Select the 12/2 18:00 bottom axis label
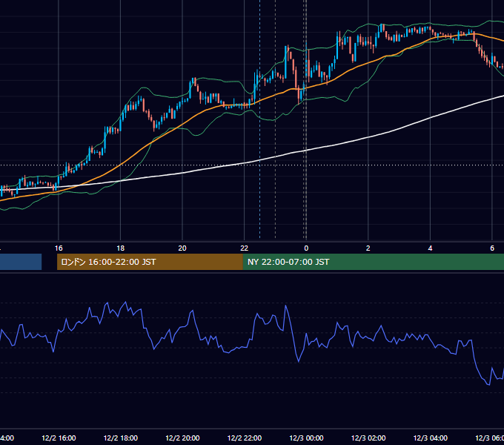The height and width of the screenshot is (445, 504). point(121,438)
